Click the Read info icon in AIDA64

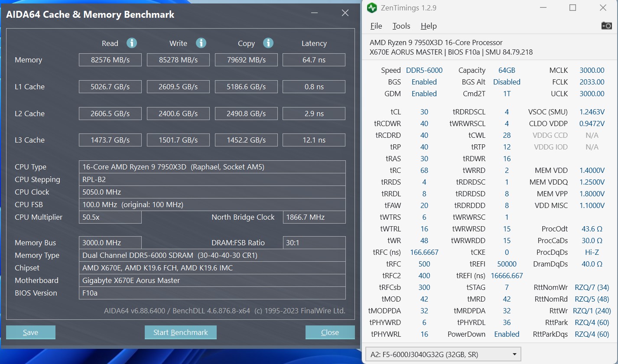coord(132,43)
